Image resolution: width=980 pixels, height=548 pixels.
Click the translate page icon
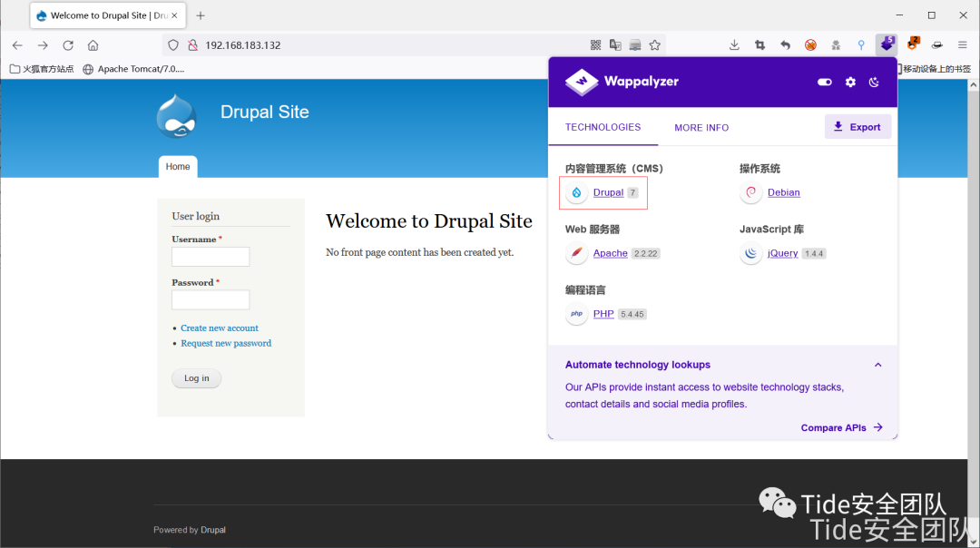(615, 45)
